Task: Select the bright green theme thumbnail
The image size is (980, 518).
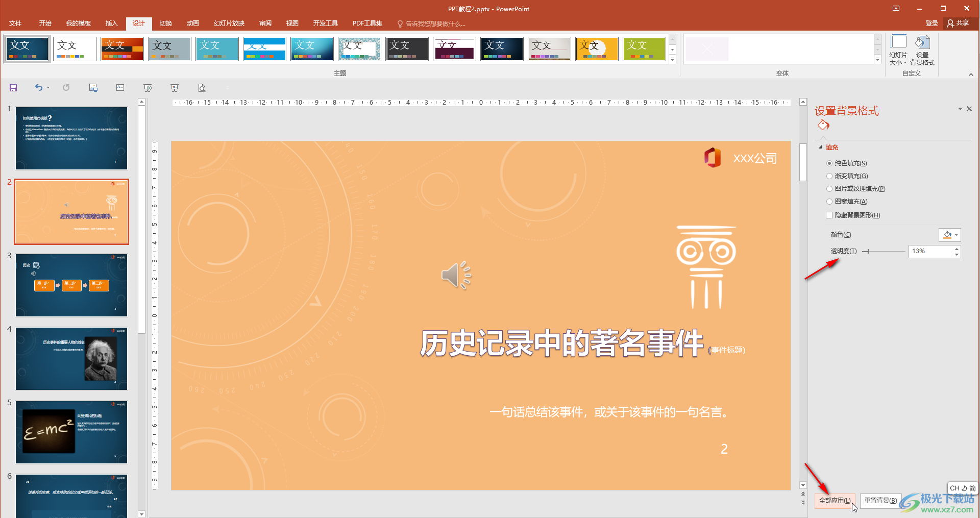Action: point(644,49)
